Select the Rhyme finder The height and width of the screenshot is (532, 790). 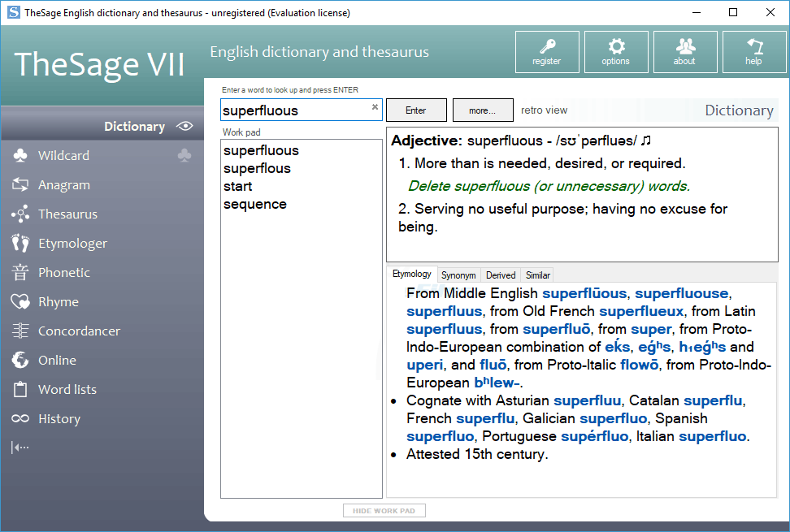pos(59,302)
